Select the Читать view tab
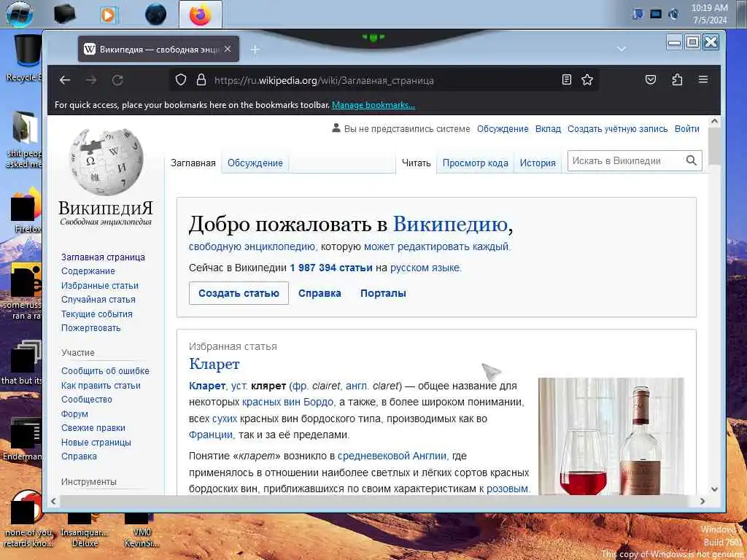747x560 pixels. (416, 163)
